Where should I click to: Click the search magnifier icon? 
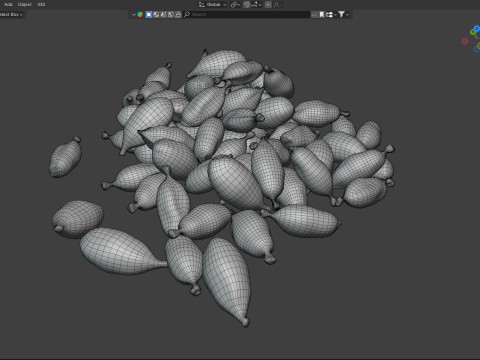[187, 14]
